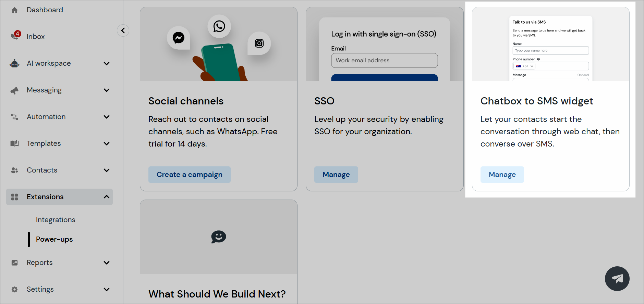
Task: Expand the Reports chevron
Action: [x=107, y=263]
